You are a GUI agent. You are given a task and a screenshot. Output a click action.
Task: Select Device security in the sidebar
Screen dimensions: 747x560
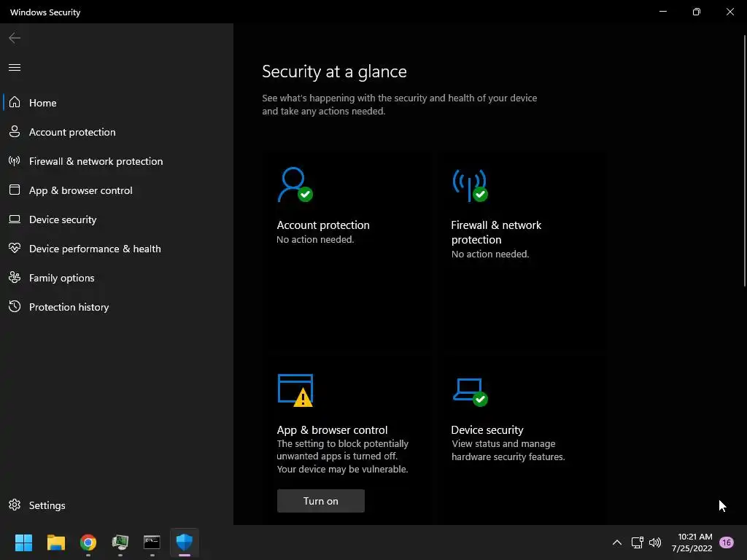(x=117, y=219)
